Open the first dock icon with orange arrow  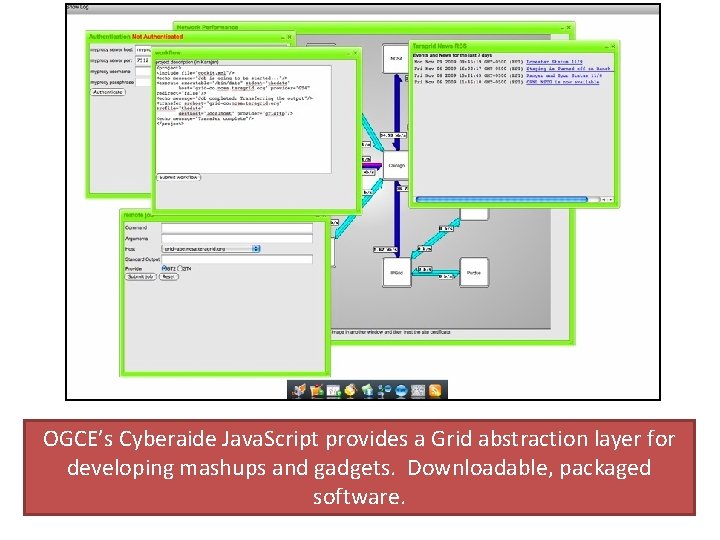click(x=298, y=391)
